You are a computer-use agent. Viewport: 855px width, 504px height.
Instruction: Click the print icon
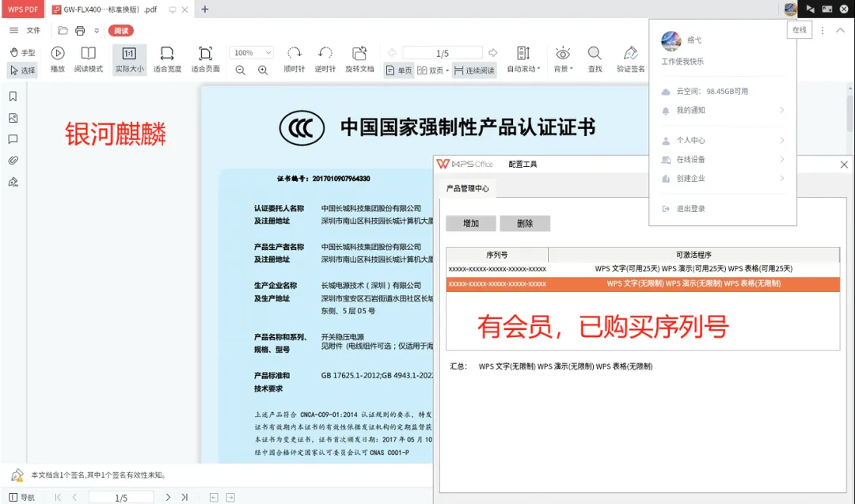point(80,31)
